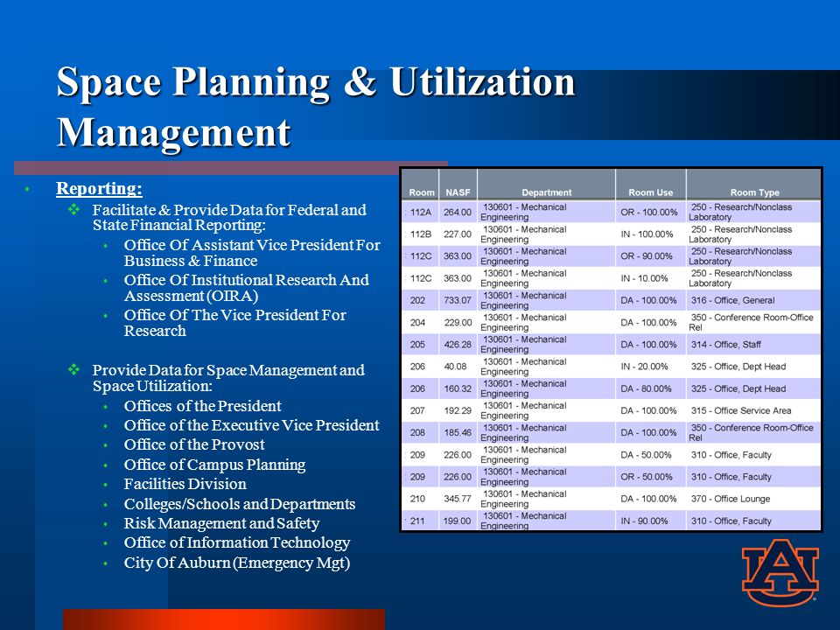Click room use 'OR - 50.00%'
This screenshot has height=630, width=840.
(x=646, y=477)
